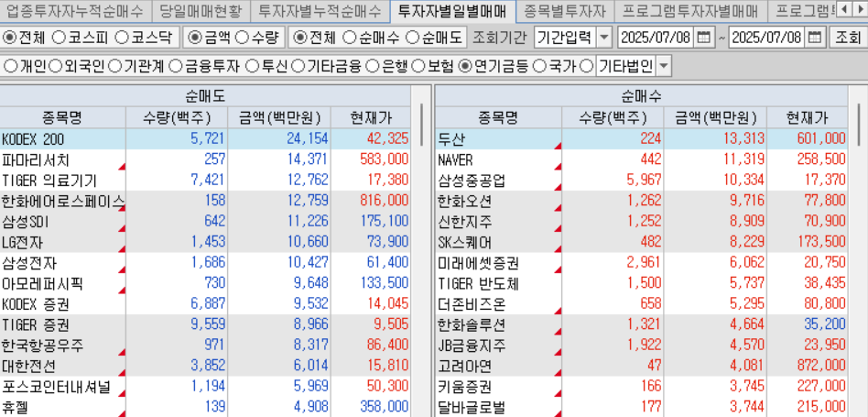Switch to the 당일매매현황 tab

click(200, 10)
